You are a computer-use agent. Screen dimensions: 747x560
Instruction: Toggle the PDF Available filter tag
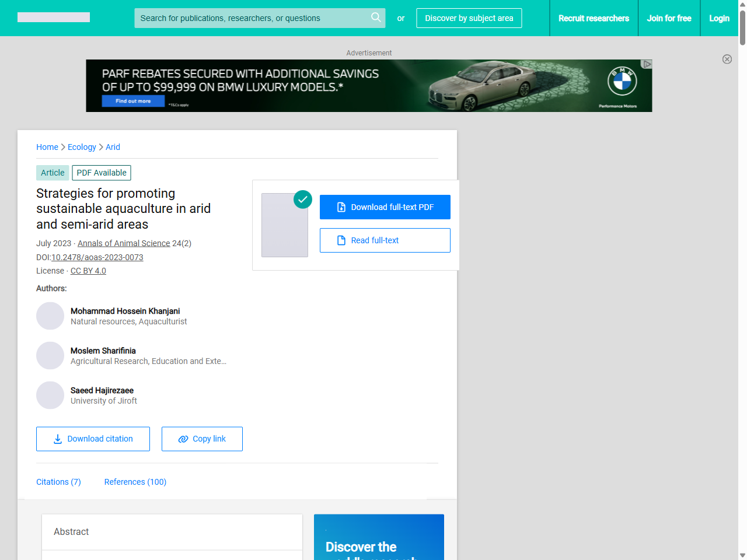[101, 173]
